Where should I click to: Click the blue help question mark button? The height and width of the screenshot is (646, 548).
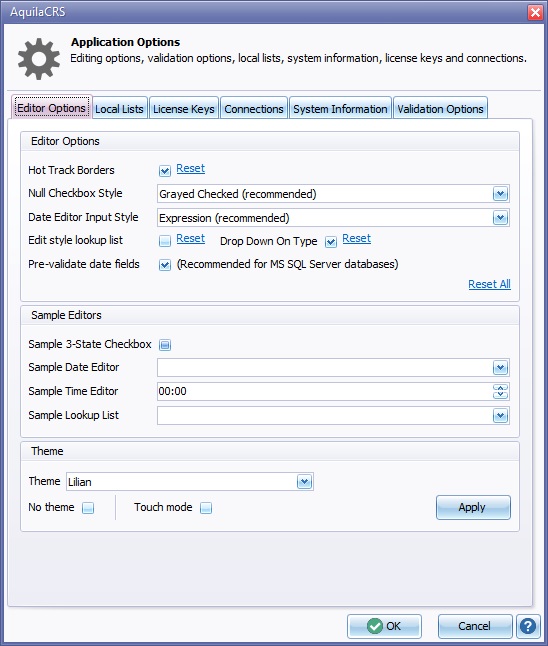pyautogui.click(x=528, y=626)
